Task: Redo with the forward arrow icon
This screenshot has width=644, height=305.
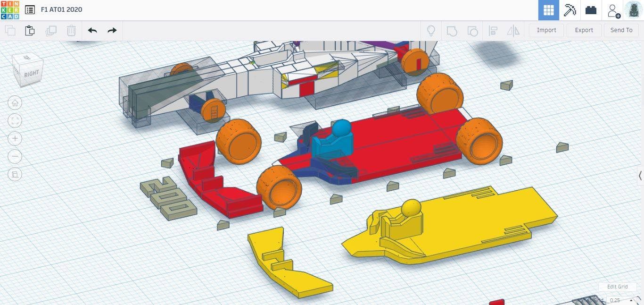Action: [x=112, y=31]
